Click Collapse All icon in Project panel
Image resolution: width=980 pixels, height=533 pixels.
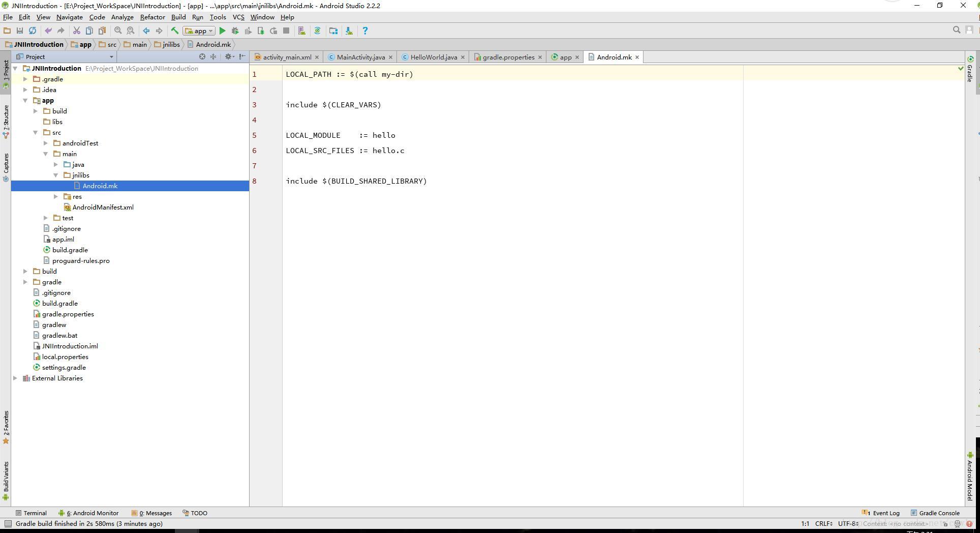tap(213, 56)
